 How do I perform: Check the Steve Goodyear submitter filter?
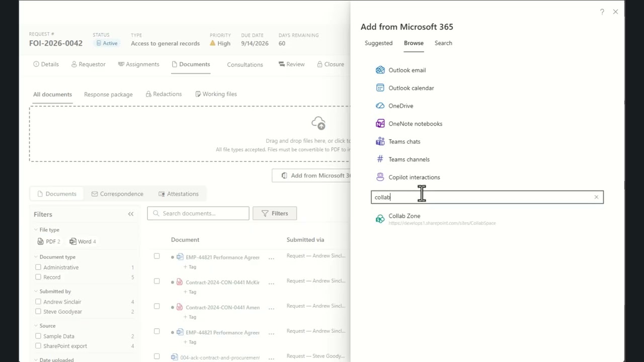click(x=38, y=311)
